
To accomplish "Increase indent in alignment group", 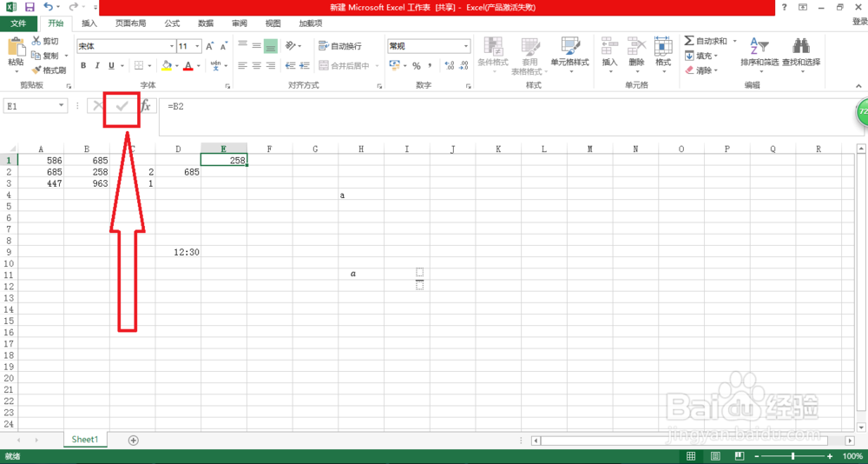I will (x=305, y=65).
